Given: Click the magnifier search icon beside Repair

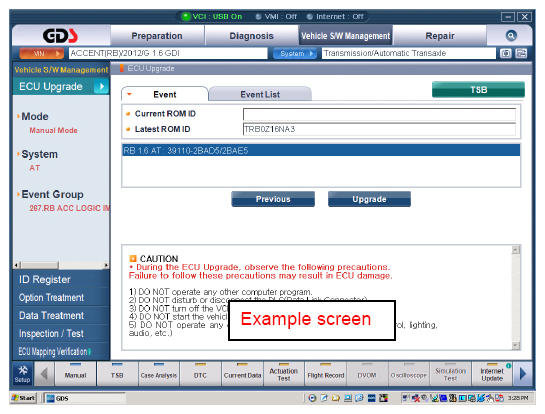Looking at the screenshot, I should click(511, 35).
